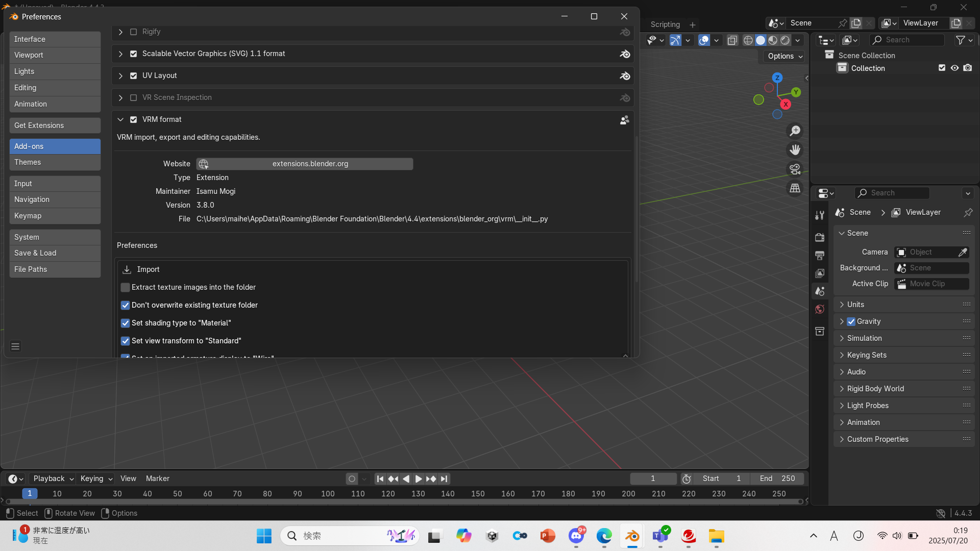Switch to Rendered viewport shading
Screen dimensions: 980x551
[x=785, y=40]
